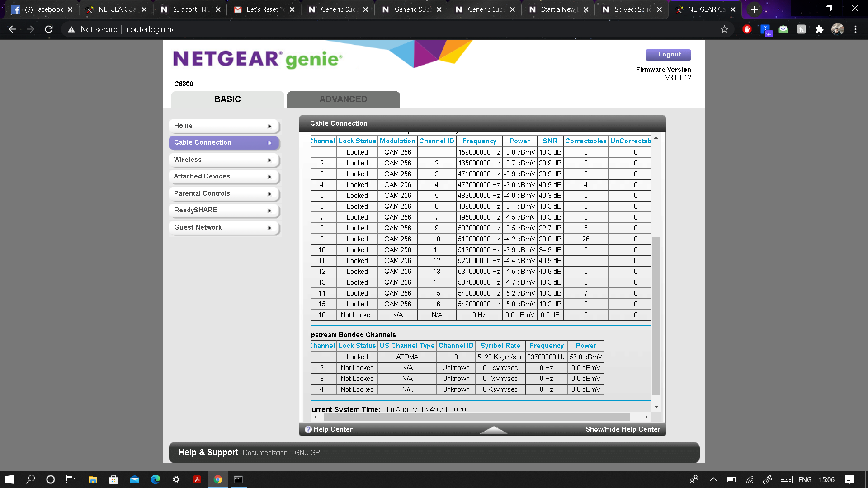Launch Adobe Acrobat from the taskbar
Image resolution: width=868 pixels, height=488 pixels.
(197, 479)
